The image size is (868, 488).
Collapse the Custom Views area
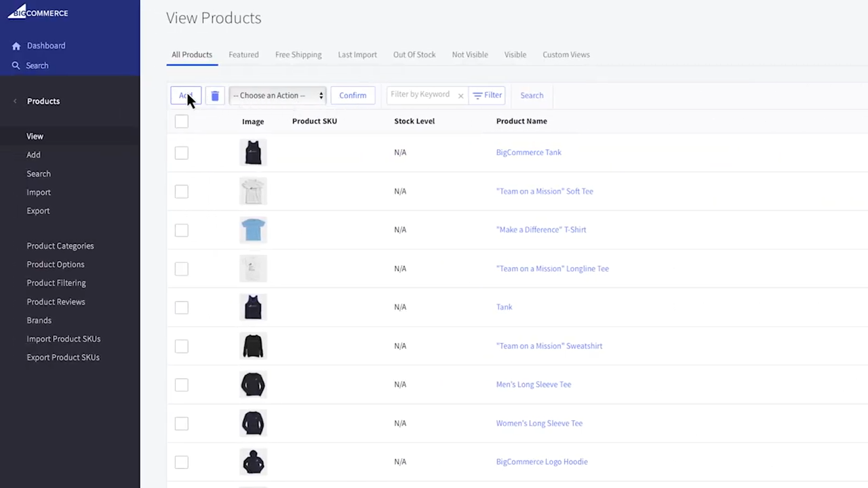(566, 54)
